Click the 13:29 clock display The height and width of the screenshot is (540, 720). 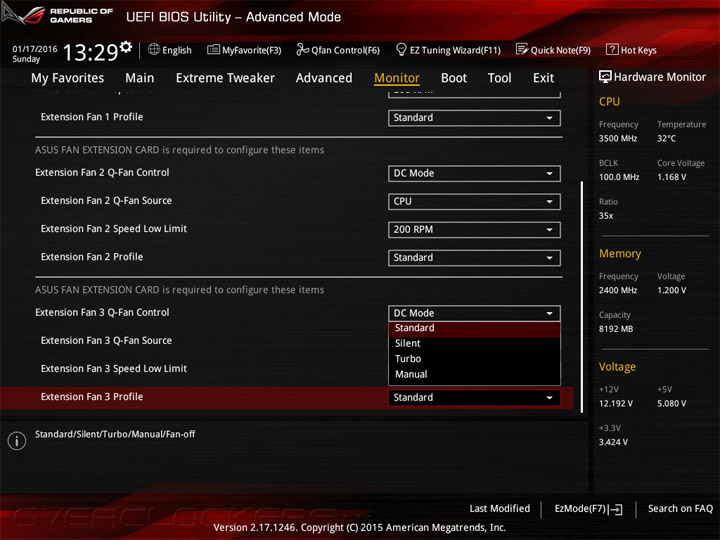[90, 52]
